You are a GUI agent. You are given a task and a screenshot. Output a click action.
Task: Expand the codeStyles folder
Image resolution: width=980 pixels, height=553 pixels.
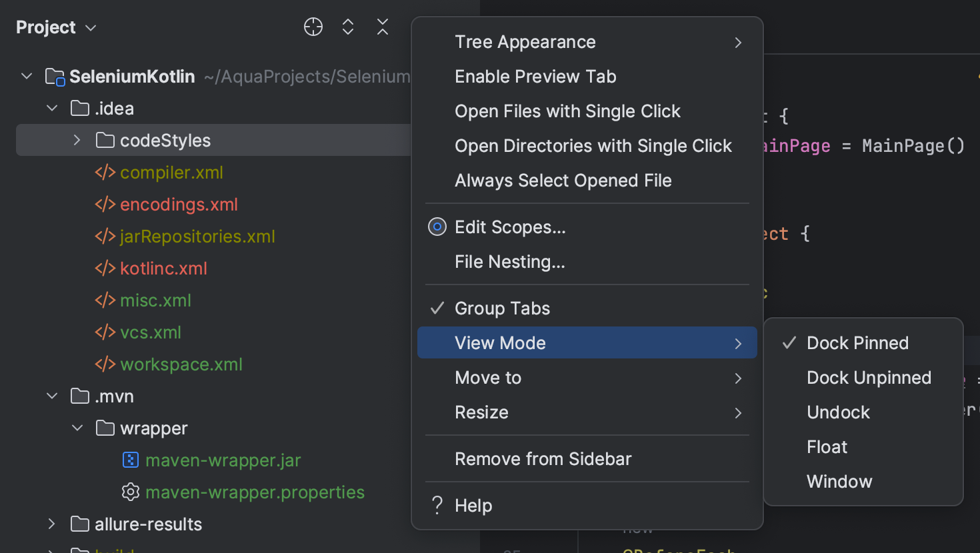76,140
